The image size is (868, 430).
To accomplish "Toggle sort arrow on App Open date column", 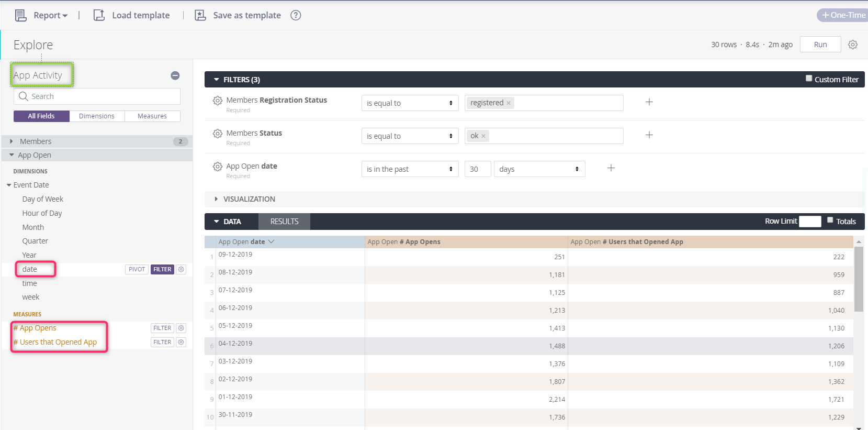I will tap(271, 242).
